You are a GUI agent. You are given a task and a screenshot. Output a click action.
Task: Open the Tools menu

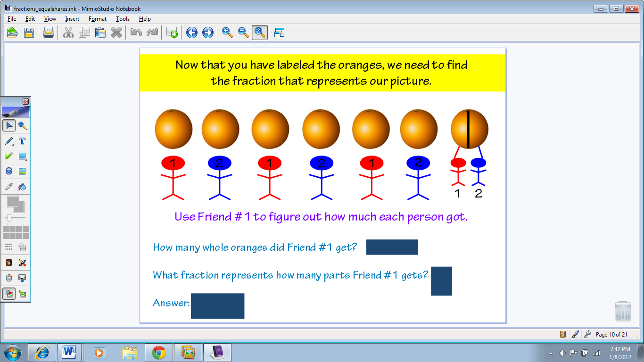click(123, 19)
